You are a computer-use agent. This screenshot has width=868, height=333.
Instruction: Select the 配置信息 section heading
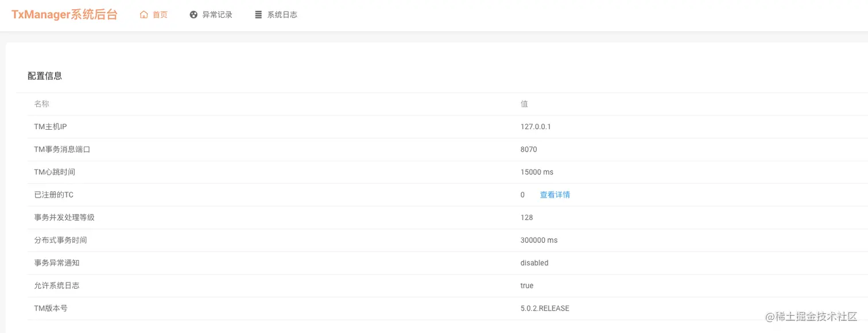pyautogui.click(x=45, y=76)
